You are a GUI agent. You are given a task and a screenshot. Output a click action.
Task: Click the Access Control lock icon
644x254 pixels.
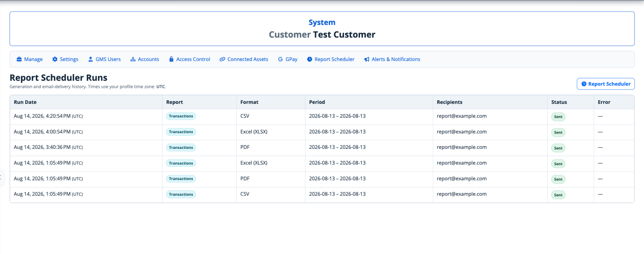[x=171, y=59]
